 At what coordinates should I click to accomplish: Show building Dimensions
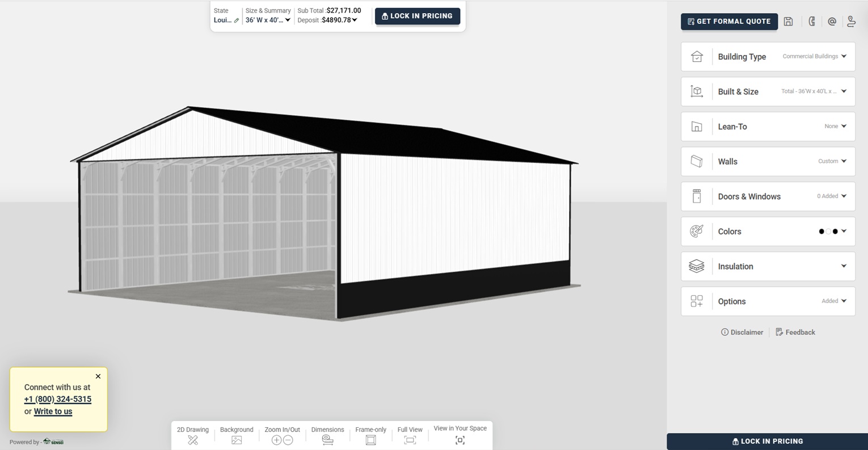327,435
